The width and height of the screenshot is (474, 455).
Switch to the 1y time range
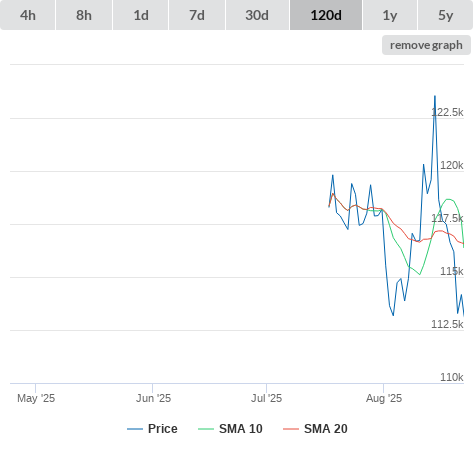[390, 15]
